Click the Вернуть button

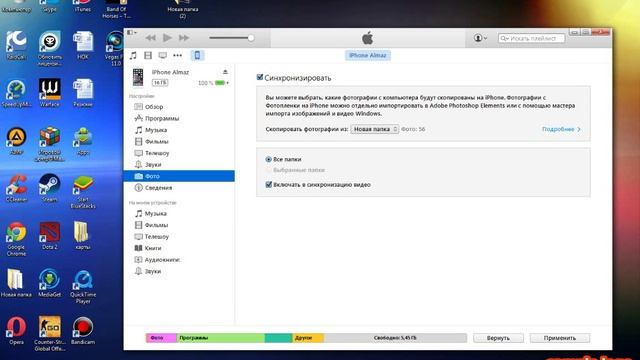pyautogui.click(x=498, y=338)
